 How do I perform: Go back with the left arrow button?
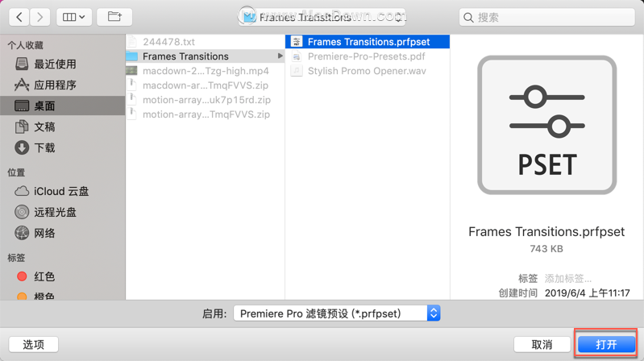pyautogui.click(x=19, y=17)
